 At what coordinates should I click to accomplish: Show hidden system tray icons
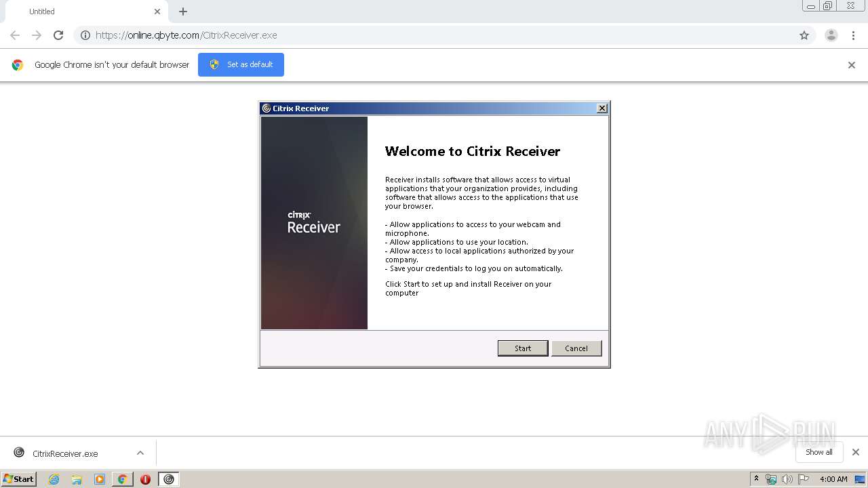tap(756, 479)
